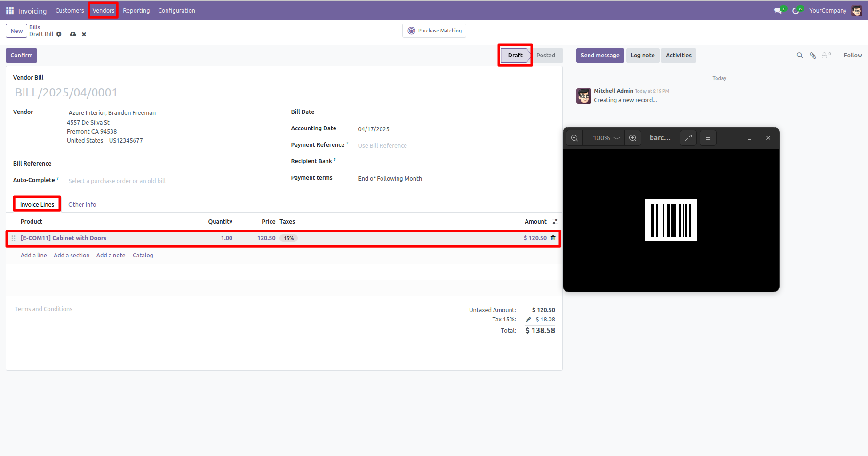Screen dimensions: 868x456
Task: Select the Posted status
Action: coord(546,56)
